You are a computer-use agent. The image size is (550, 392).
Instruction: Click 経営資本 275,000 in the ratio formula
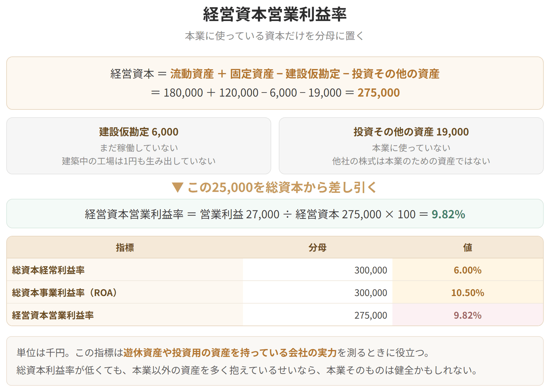point(338,215)
